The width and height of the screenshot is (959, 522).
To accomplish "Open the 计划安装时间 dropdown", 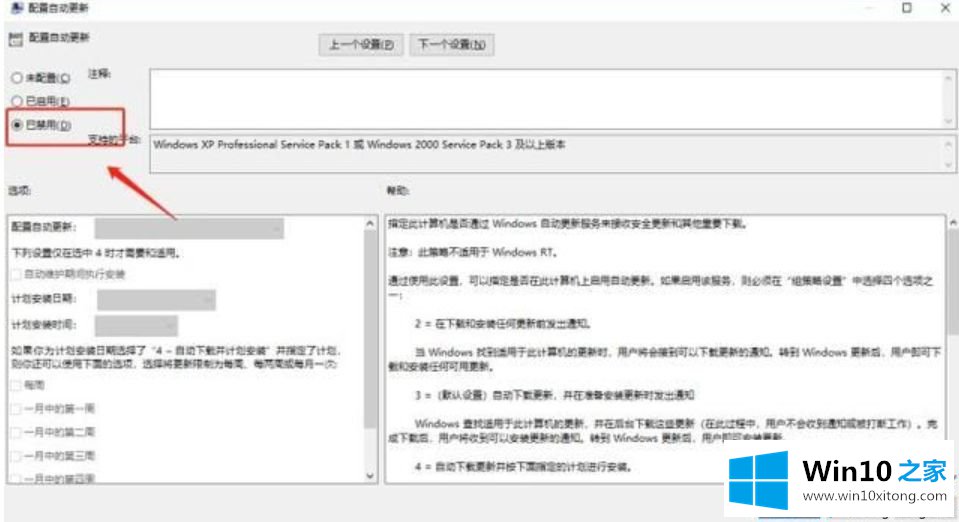I will (x=136, y=325).
